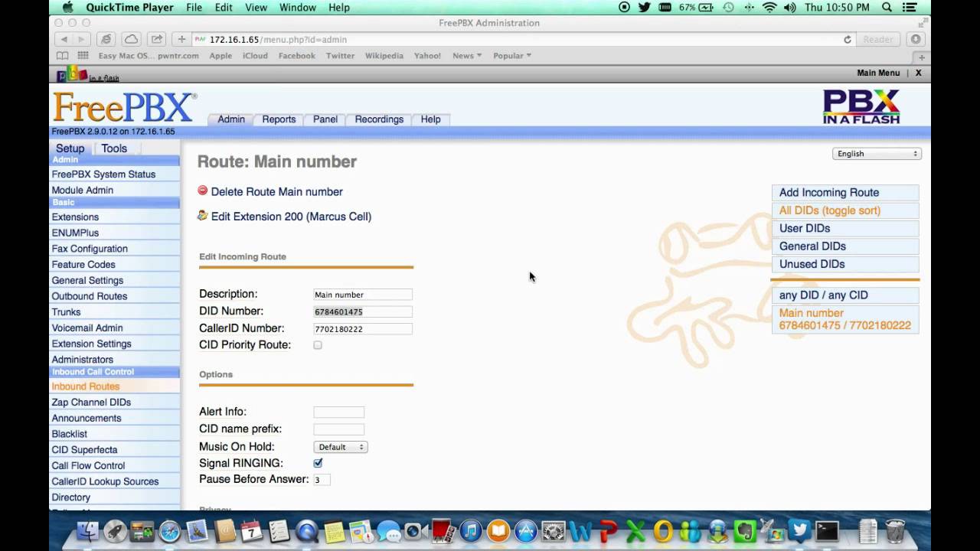This screenshot has width=980, height=551.
Task: Click the Safari share button
Action: [x=156, y=39]
